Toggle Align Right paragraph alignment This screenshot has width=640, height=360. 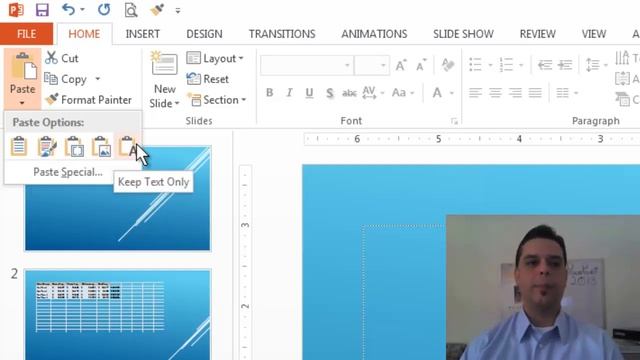coord(515,93)
